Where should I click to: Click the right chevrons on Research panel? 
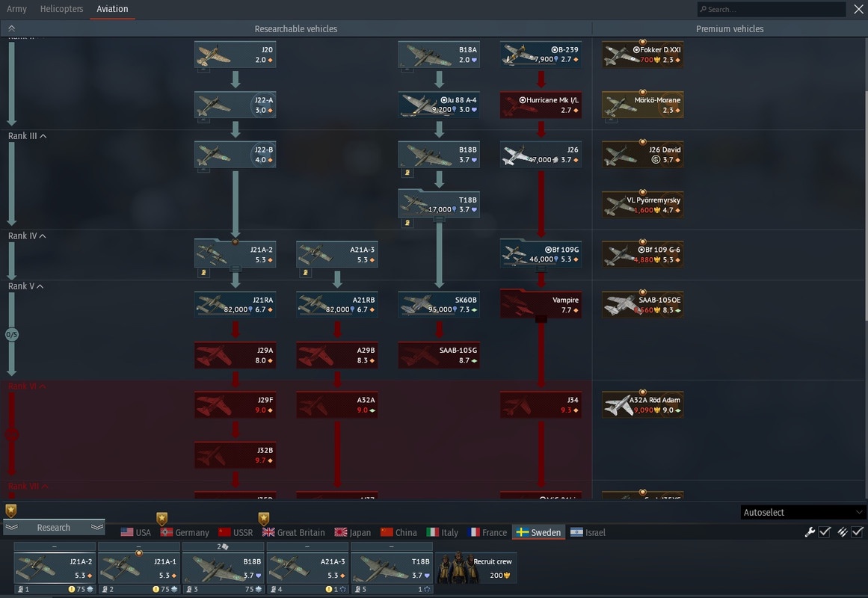pos(97,527)
